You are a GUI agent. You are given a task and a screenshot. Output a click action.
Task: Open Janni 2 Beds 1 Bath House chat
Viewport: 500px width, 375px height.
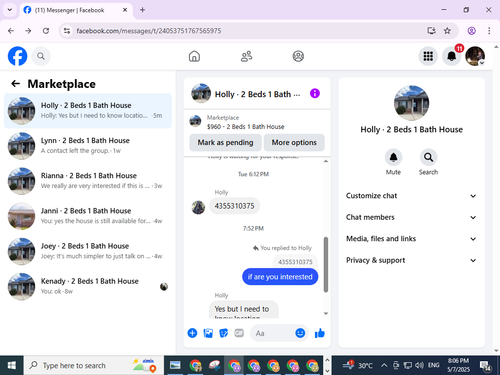[88, 216]
